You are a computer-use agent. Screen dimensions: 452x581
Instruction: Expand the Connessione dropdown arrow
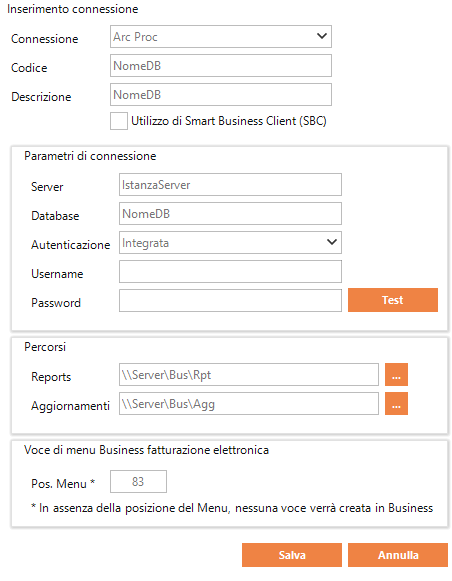(322, 36)
